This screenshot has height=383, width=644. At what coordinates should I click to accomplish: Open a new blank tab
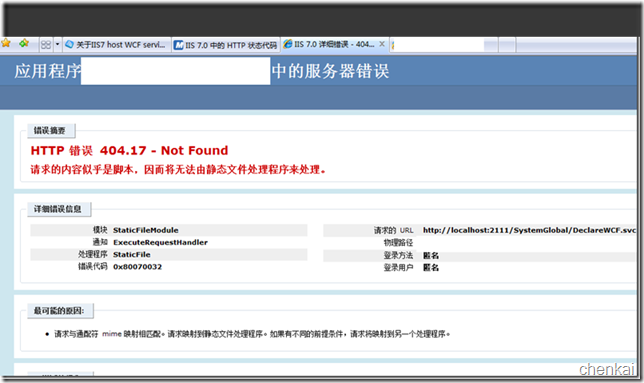pos(393,45)
